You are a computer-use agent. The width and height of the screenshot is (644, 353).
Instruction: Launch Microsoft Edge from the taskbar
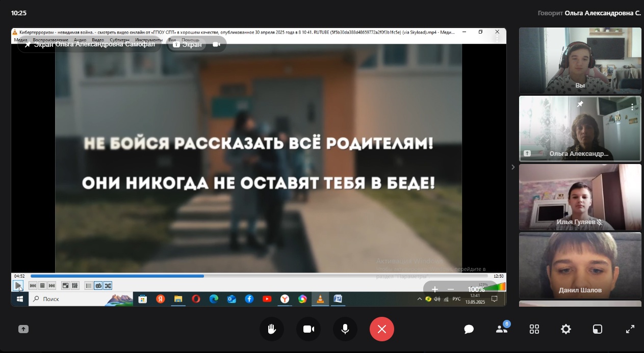pos(214,299)
